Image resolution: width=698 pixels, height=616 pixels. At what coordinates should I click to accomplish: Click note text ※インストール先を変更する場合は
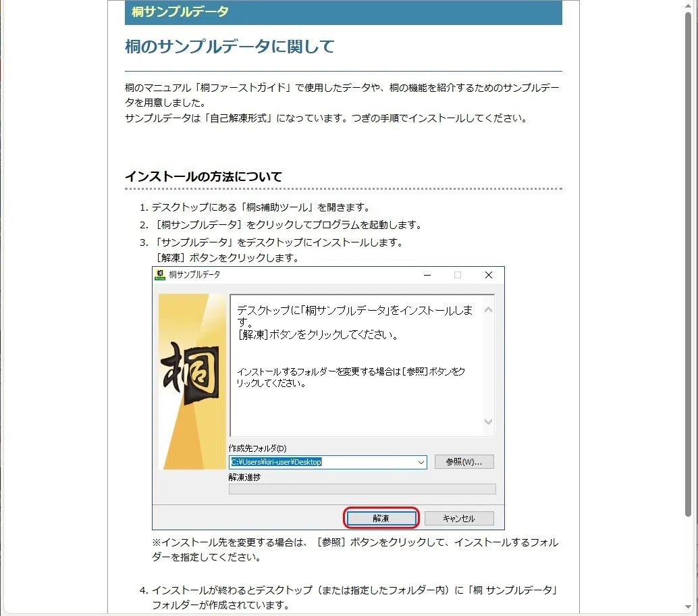[355, 549]
